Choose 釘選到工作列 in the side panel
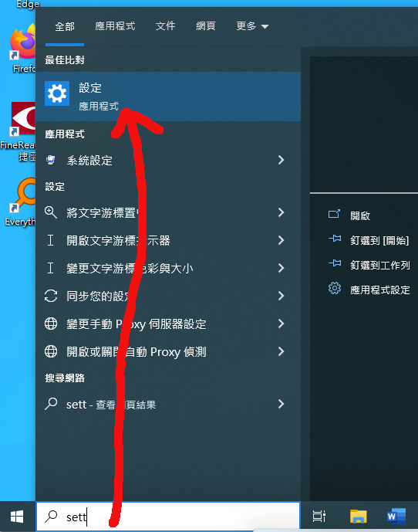The image size is (418, 532). tap(369, 265)
